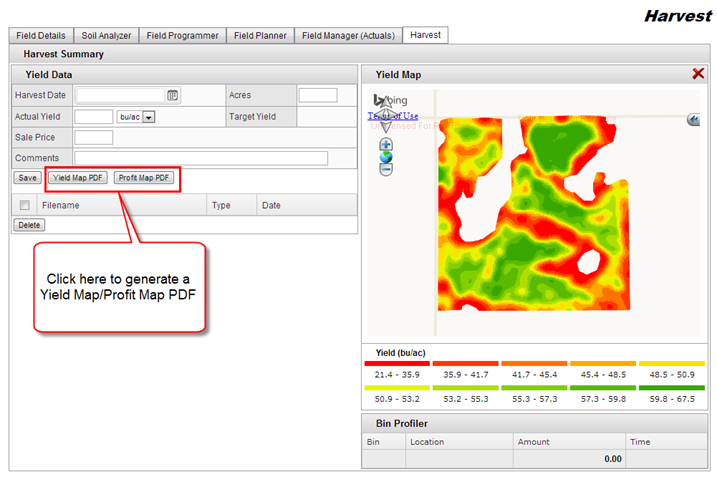The image size is (717, 477).
Task: Click the Acres input field
Action: (318, 95)
